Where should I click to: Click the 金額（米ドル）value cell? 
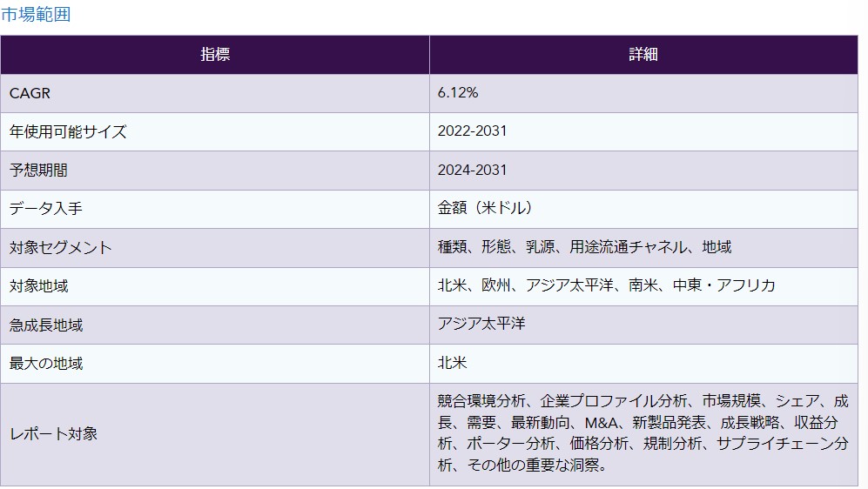pyautogui.click(x=485, y=208)
